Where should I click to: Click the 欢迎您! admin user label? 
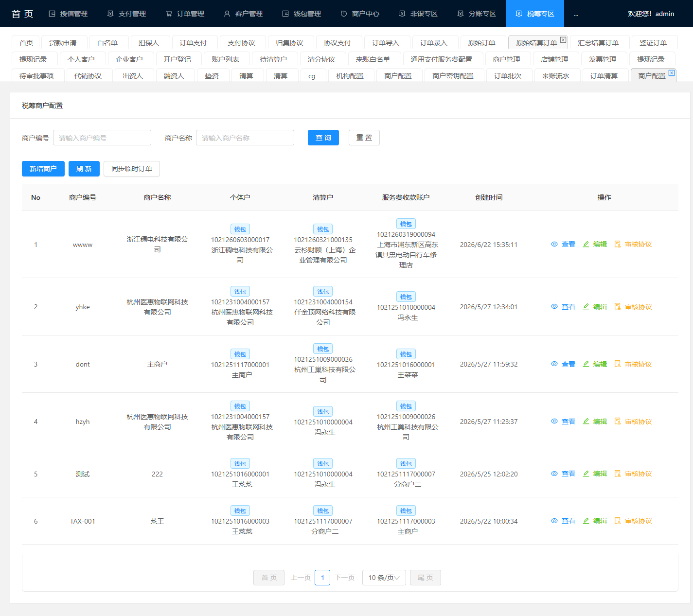point(651,14)
